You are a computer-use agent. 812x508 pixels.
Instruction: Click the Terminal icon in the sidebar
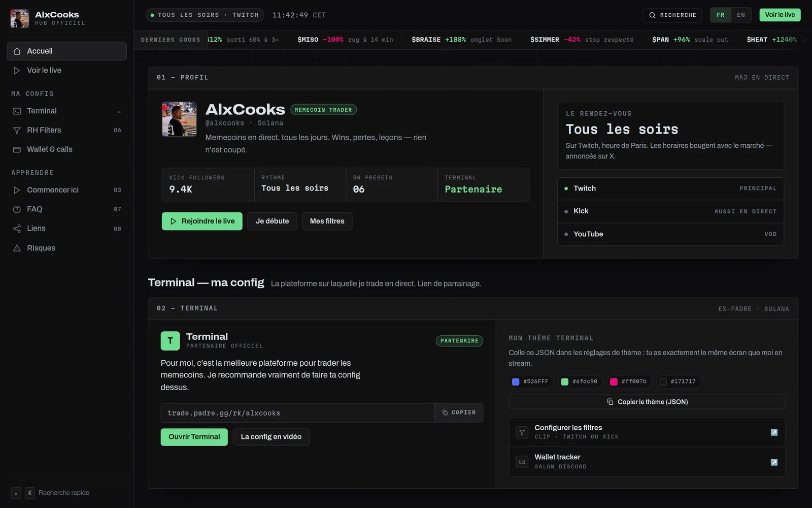(x=17, y=111)
